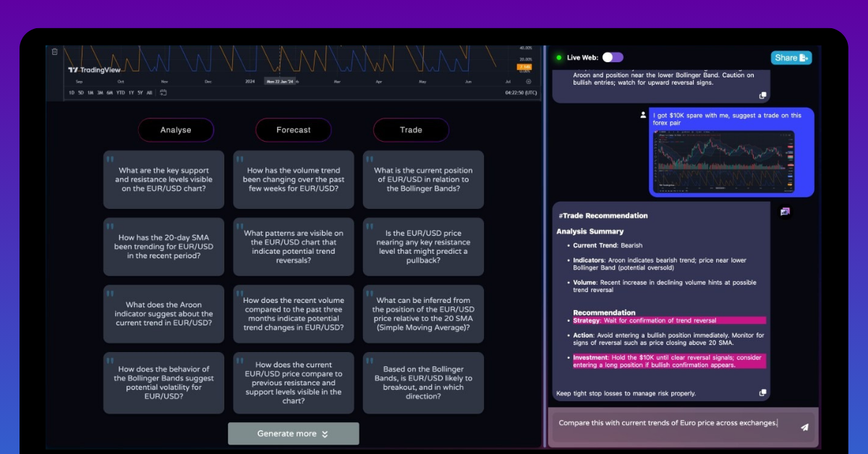Set chart range to 6M
The image size is (868, 454).
[x=109, y=93]
